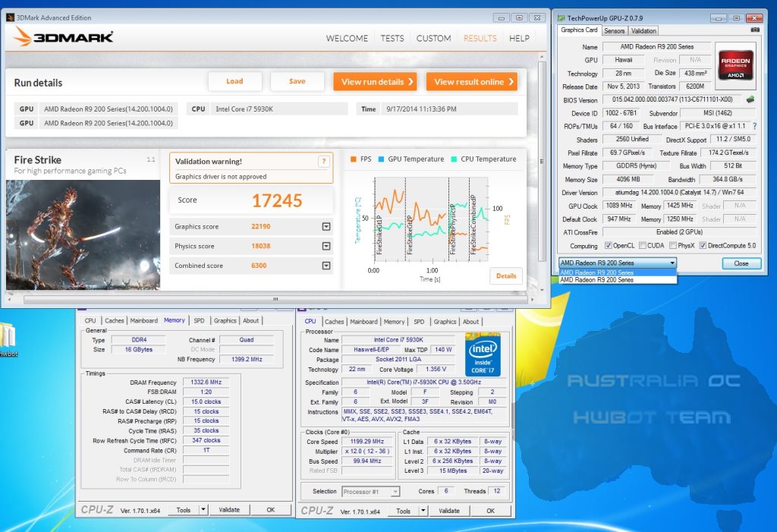Click the FPS orange legend swatch
The image size is (777, 532).
click(x=354, y=159)
